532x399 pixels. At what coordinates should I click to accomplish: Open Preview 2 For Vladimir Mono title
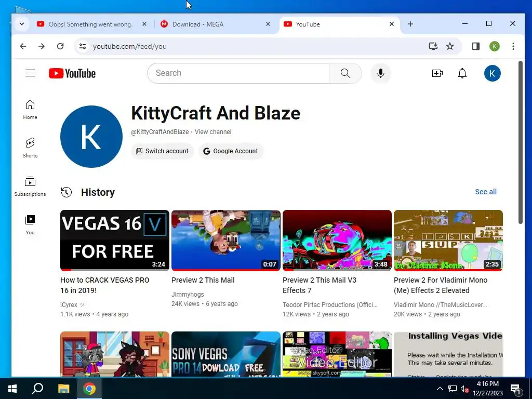click(x=441, y=285)
